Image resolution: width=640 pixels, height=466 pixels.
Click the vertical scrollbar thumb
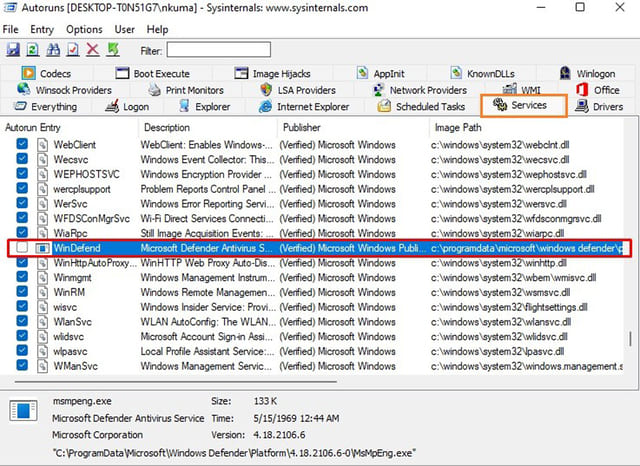click(631, 339)
